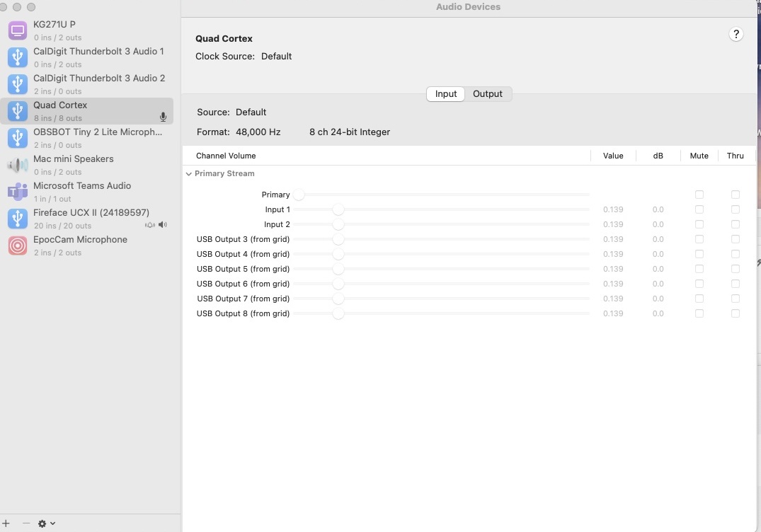The image size is (761, 532).
Task: Open the Clock Source Default dropdown
Action: pyautogui.click(x=276, y=57)
